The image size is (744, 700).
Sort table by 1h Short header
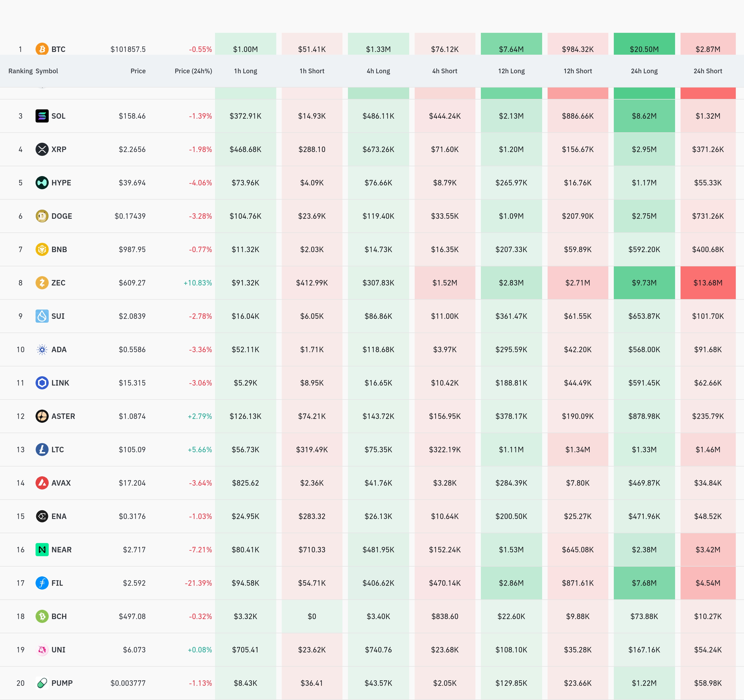(312, 71)
